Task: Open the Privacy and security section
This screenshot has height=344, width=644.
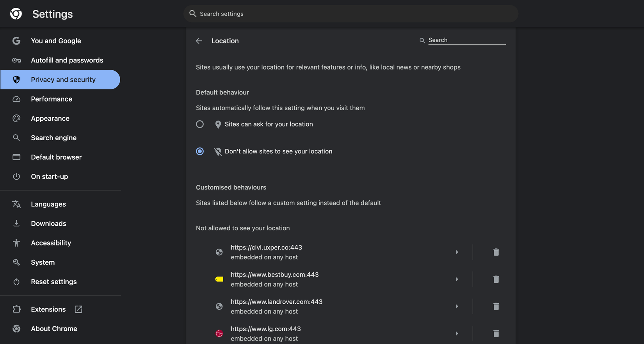Action: [63, 80]
